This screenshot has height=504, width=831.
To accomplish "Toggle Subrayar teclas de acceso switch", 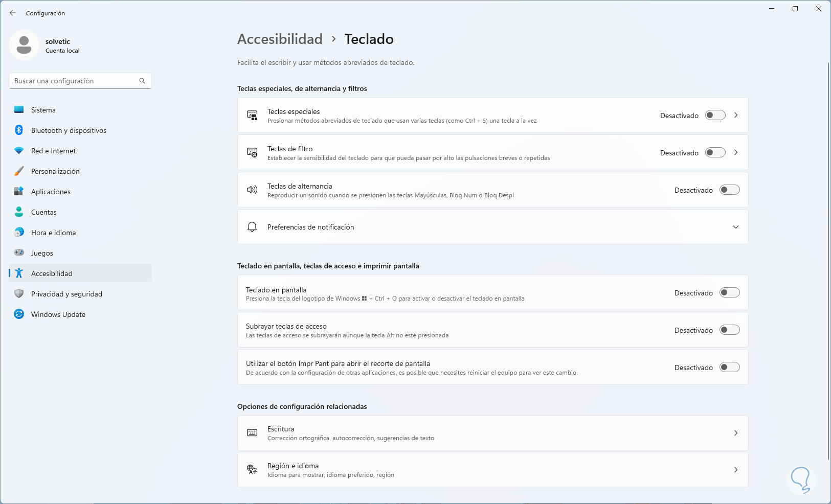I will point(729,330).
